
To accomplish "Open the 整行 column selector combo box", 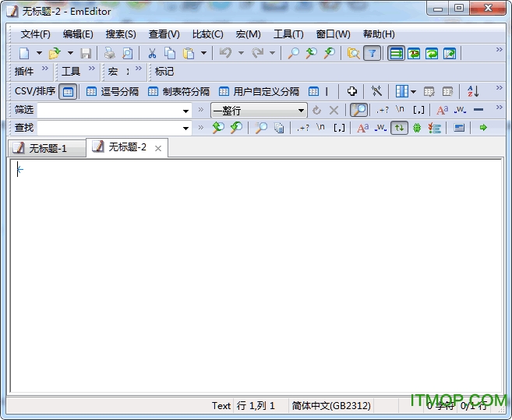I will (x=259, y=111).
